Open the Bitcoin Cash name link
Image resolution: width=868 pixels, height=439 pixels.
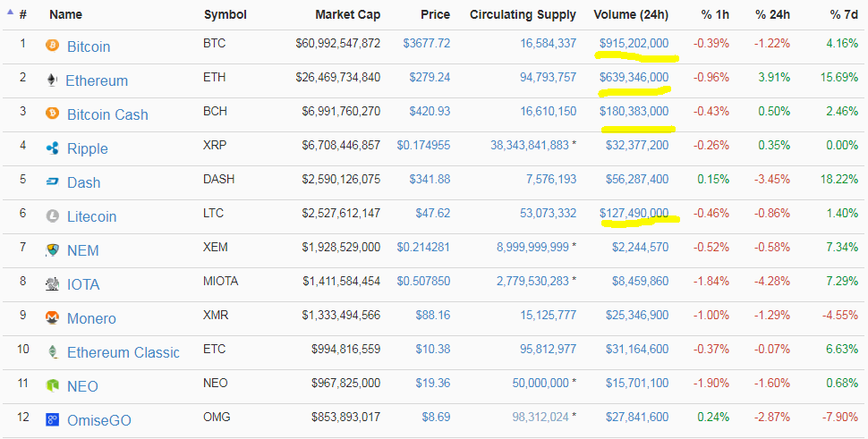[108, 114]
